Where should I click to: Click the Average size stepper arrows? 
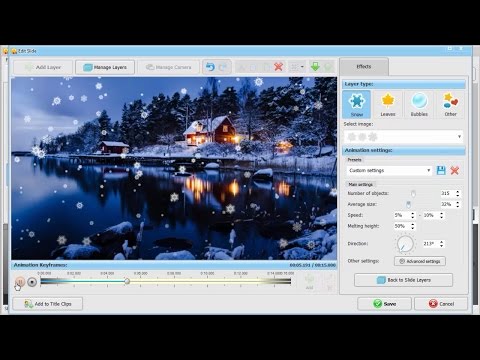[x=458, y=204]
